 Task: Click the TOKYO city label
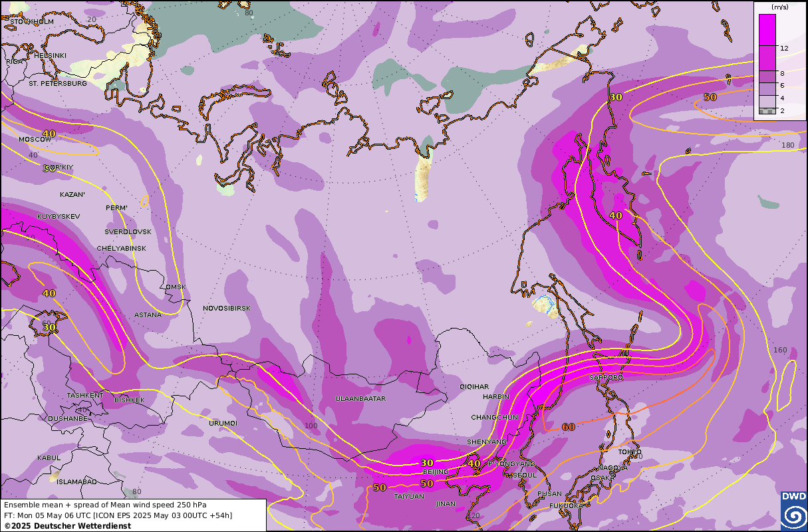[x=629, y=452]
